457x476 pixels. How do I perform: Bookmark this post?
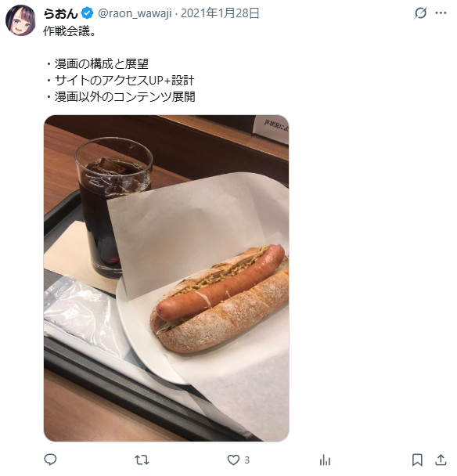pos(417,460)
